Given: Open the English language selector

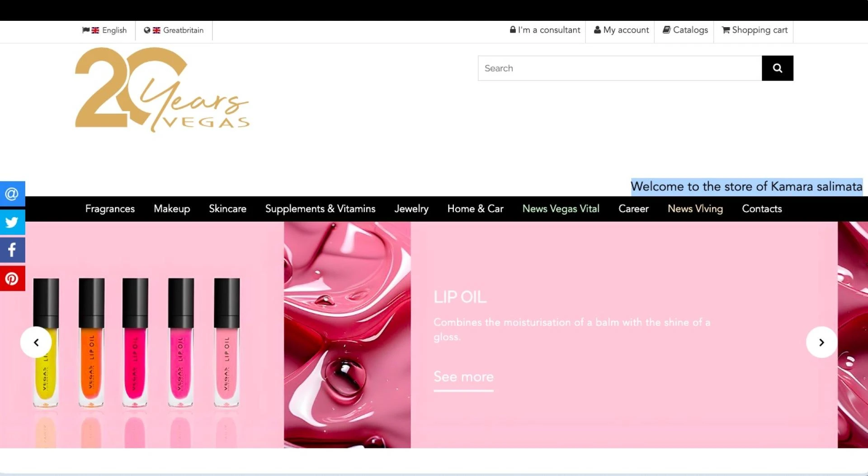Looking at the screenshot, I should (x=104, y=30).
